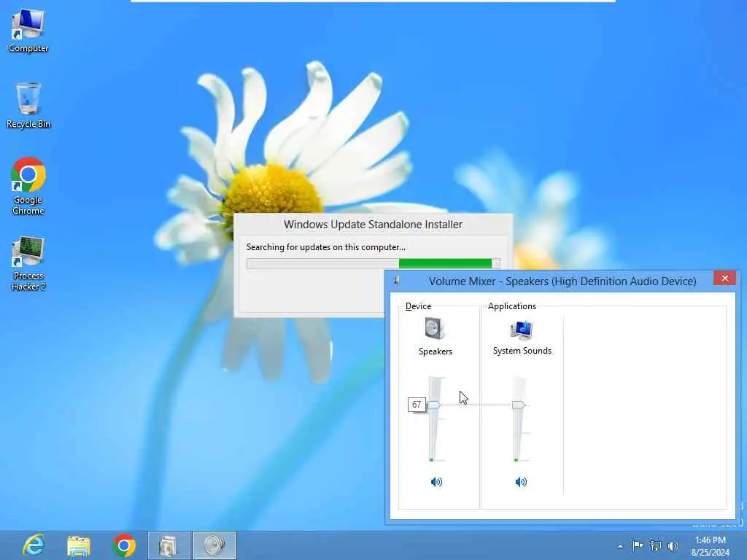Click 'Searching for updates on this computer...' text
Image resolution: width=747 pixels, height=560 pixels.
[x=326, y=247]
